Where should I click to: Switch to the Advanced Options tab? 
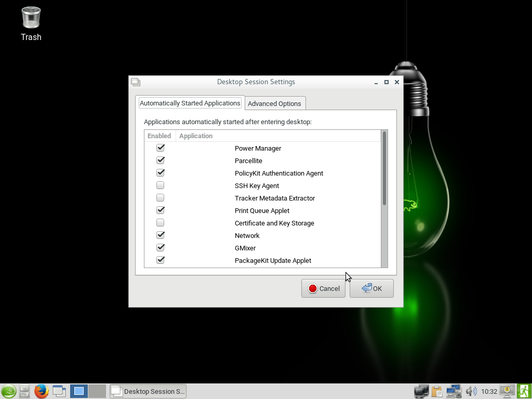click(274, 103)
